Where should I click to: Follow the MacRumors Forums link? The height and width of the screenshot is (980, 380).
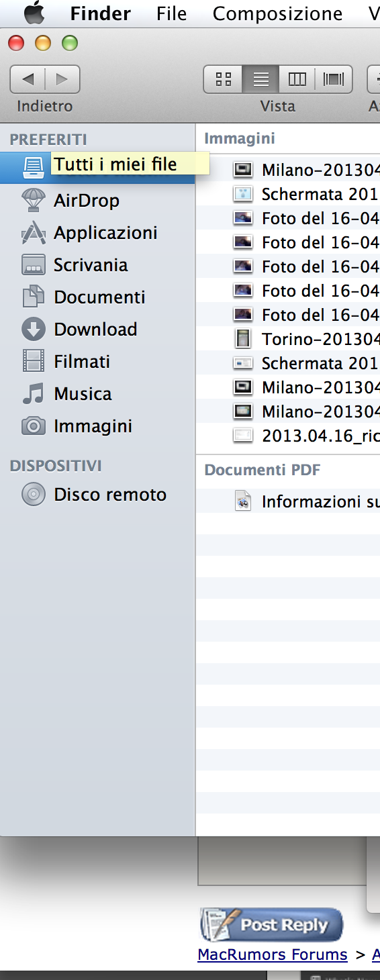[x=273, y=954]
